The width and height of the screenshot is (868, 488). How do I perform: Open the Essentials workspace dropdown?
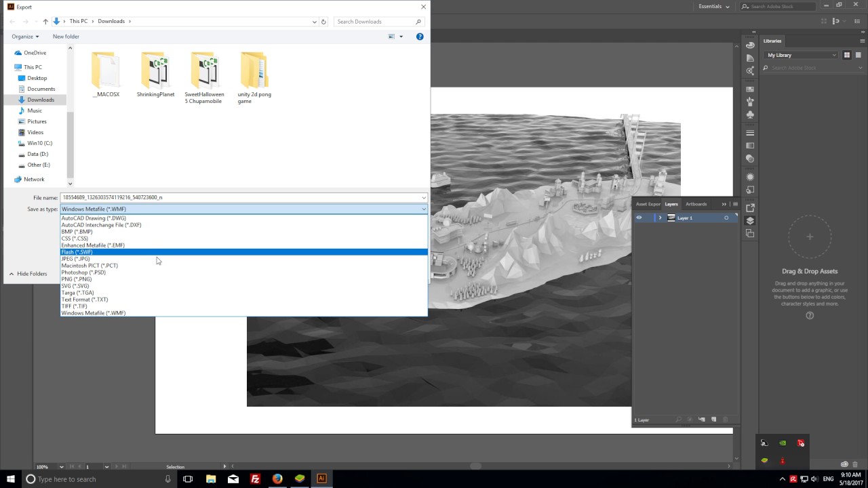pos(714,6)
